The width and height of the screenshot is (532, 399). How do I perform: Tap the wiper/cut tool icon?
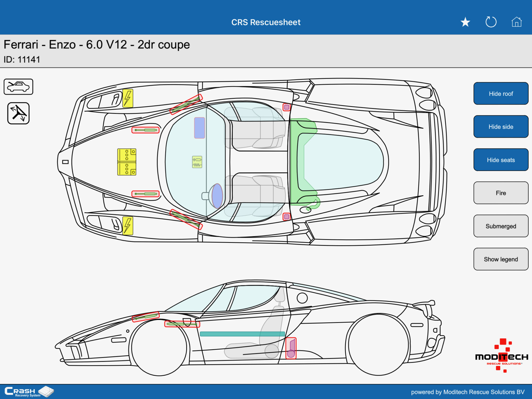pos(18,113)
